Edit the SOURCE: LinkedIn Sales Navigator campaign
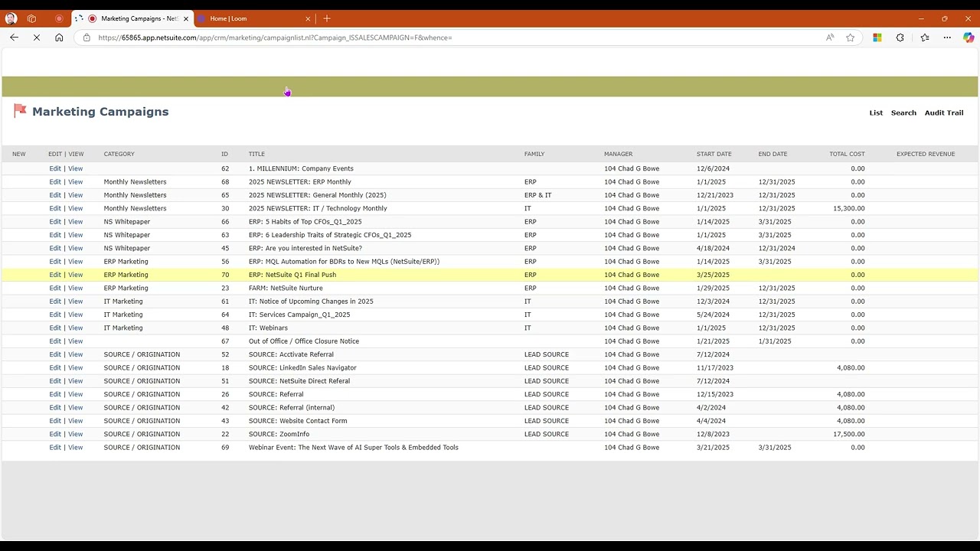This screenshot has height=551, width=980. (55, 367)
